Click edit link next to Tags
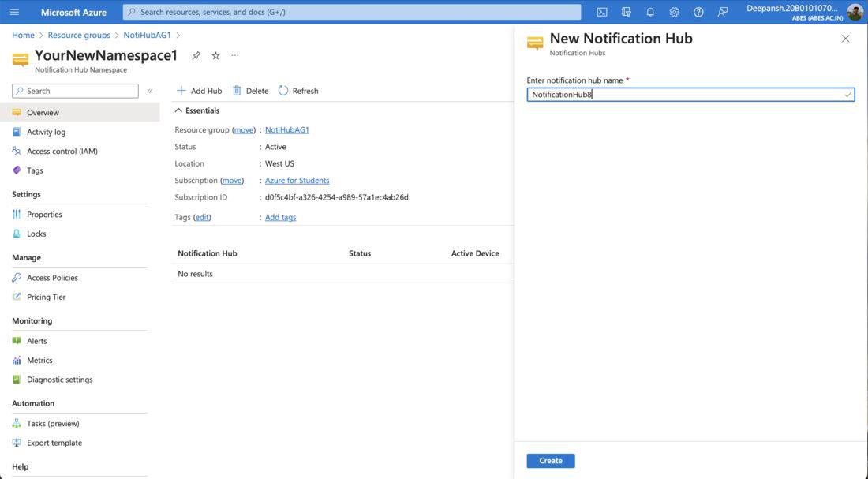 [x=202, y=217]
